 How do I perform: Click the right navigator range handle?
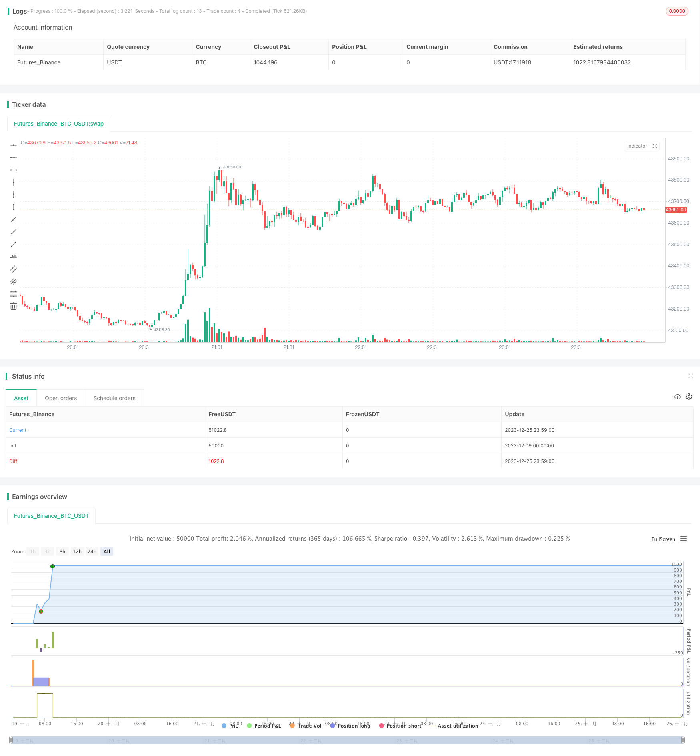683,740
